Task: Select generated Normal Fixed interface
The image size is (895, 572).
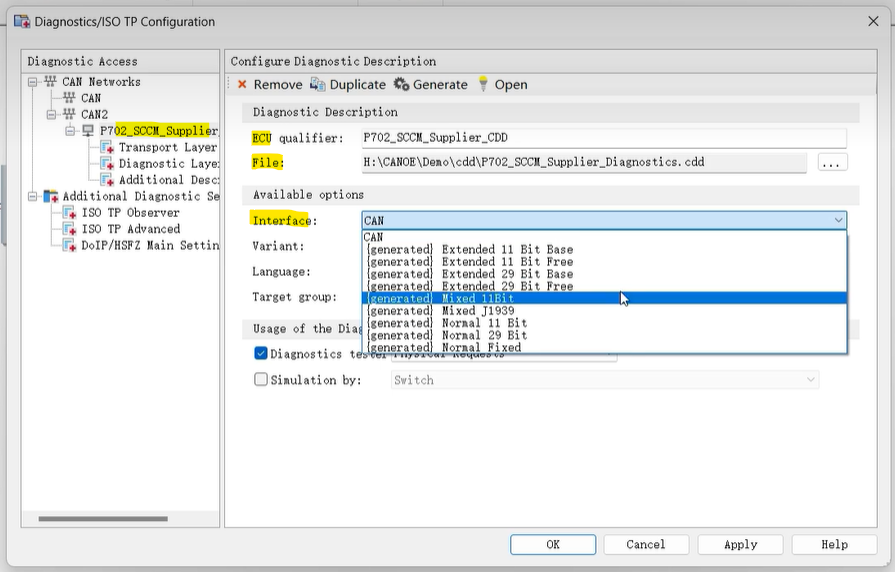Action: (x=604, y=347)
